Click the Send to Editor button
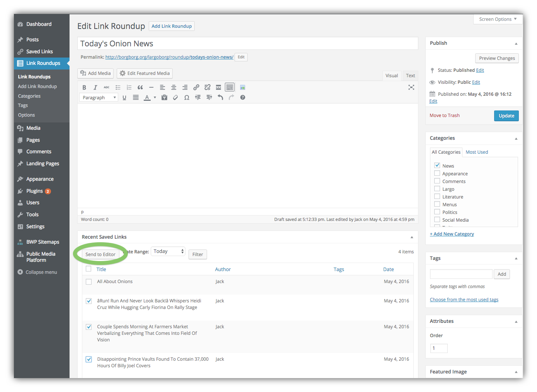Viewport: 537px width, 392px height. click(100, 255)
